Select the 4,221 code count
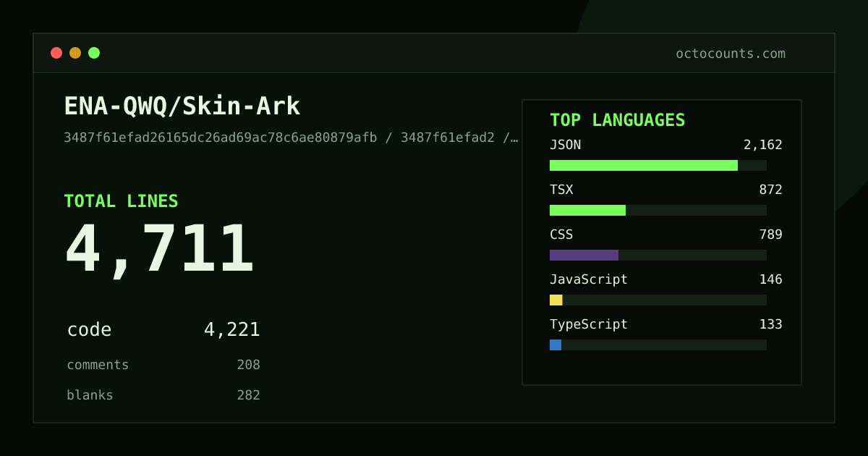This screenshot has height=456, width=868. (x=231, y=330)
